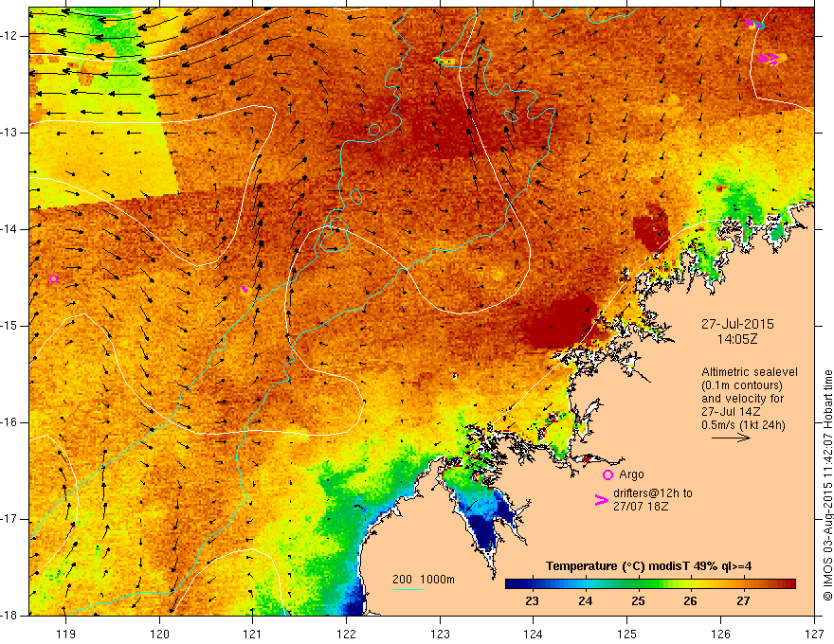834x644 pixels.
Task: Click longitude axis label 121
Action: coord(253,634)
